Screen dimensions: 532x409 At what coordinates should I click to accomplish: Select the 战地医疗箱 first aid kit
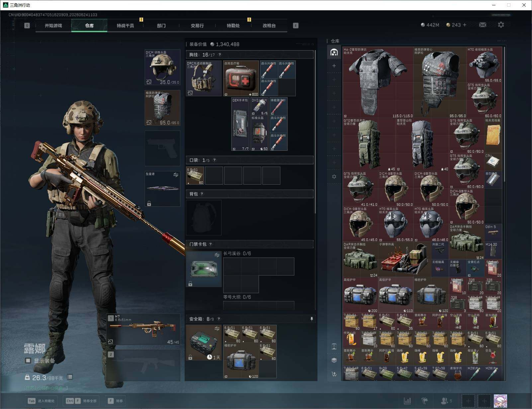[x=241, y=78]
